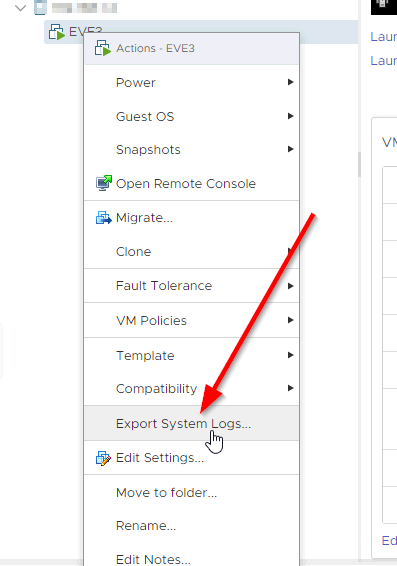The image size is (397, 566).
Task: Open the Compatibility submenu
Action: point(192,389)
